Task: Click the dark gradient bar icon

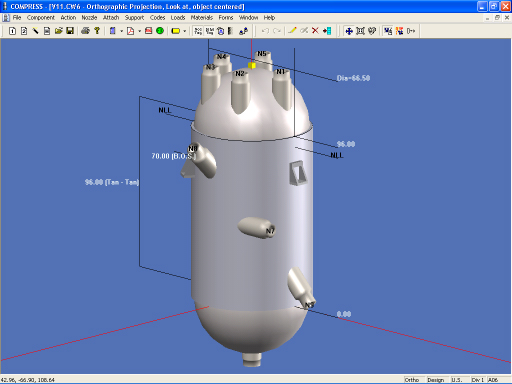Action: [230, 31]
